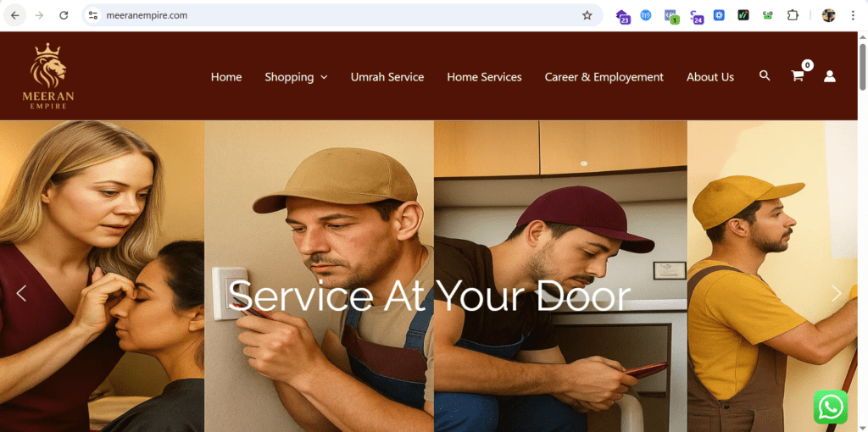
Task: Expand the Shopping dropdown menu
Action: (x=296, y=77)
